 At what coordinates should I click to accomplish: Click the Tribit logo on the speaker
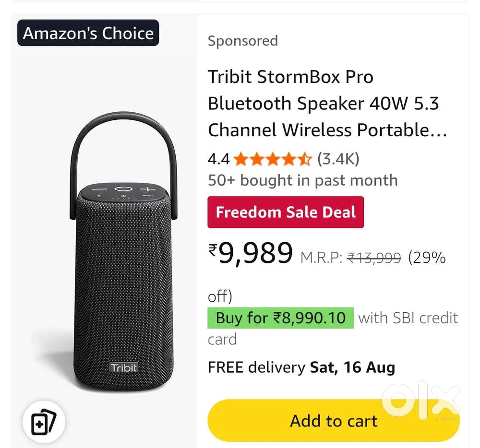[123, 367]
